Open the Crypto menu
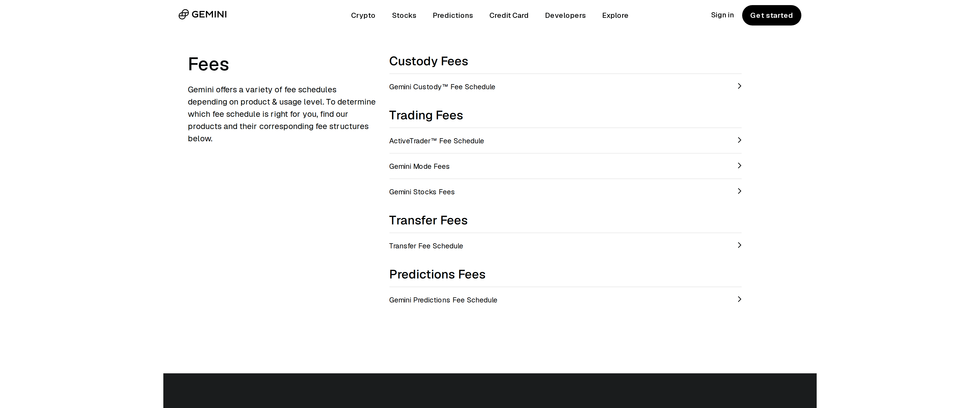Viewport: 980px width, 408px height. [x=363, y=15]
